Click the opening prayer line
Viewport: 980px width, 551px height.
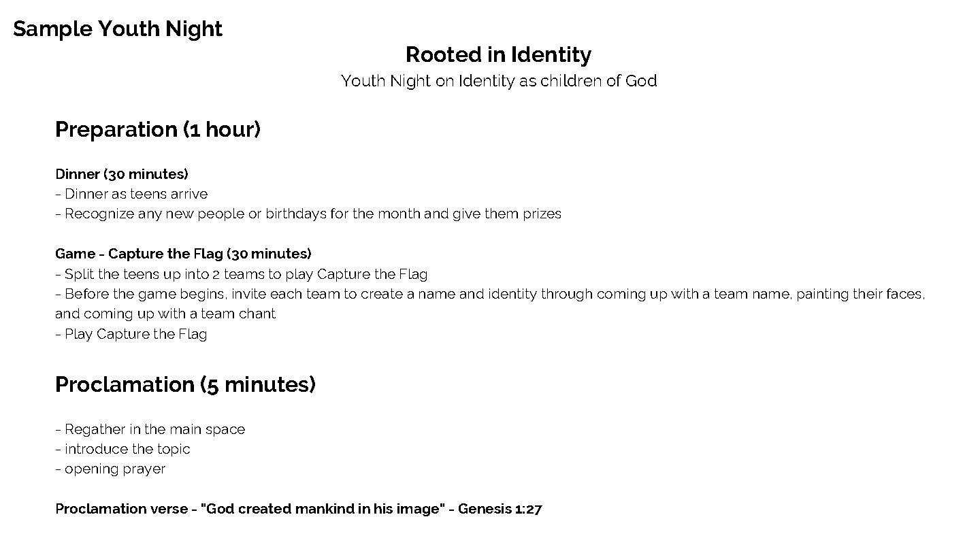pyautogui.click(x=110, y=469)
